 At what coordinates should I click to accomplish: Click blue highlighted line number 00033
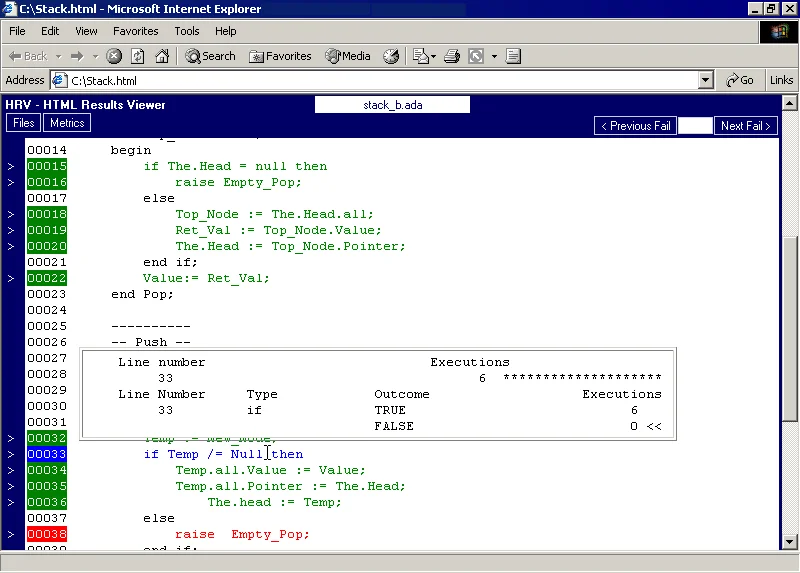pos(47,454)
